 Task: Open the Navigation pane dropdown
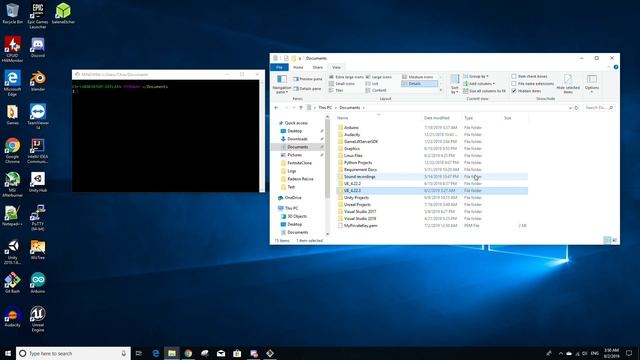point(282,84)
